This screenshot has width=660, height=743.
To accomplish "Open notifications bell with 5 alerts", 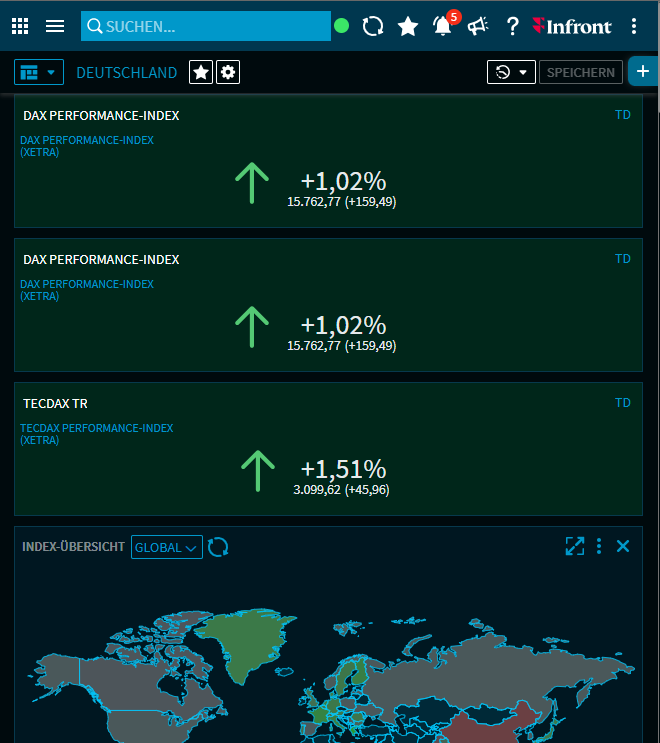I will point(443,26).
